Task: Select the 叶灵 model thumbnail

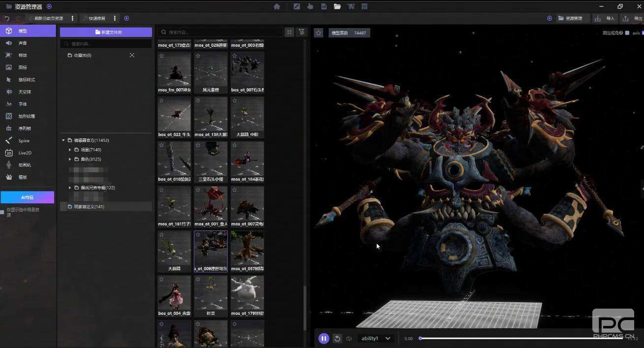Action: (x=211, y=296)
